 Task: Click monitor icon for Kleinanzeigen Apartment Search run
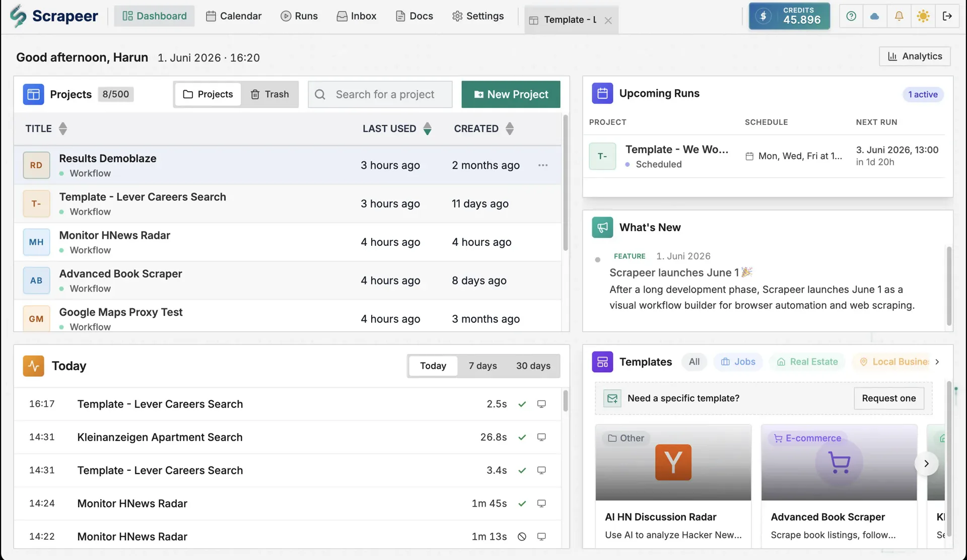click(x=541, y=437)
